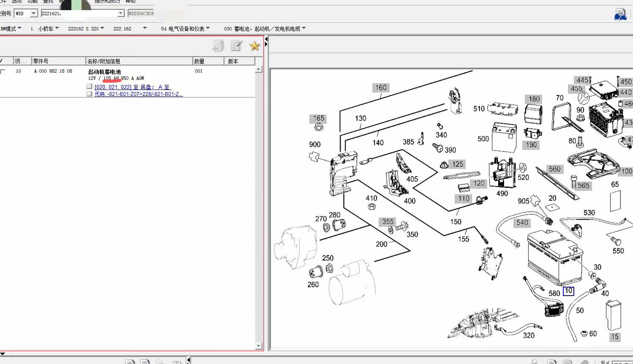This screenshot has height=364, width=633.
Task: Select callout 455 in the diagram
Action: tap(577, 89)
